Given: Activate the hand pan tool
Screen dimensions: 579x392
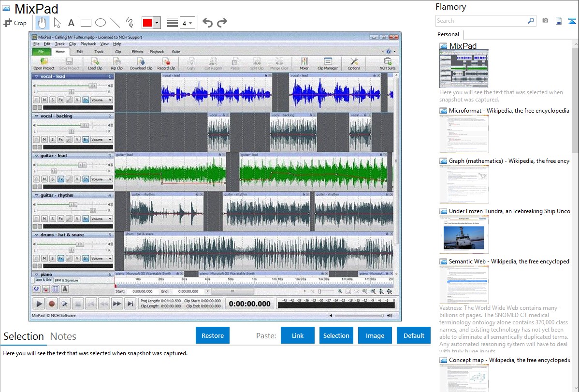Looking at the screenshot, I should [42, 23].
